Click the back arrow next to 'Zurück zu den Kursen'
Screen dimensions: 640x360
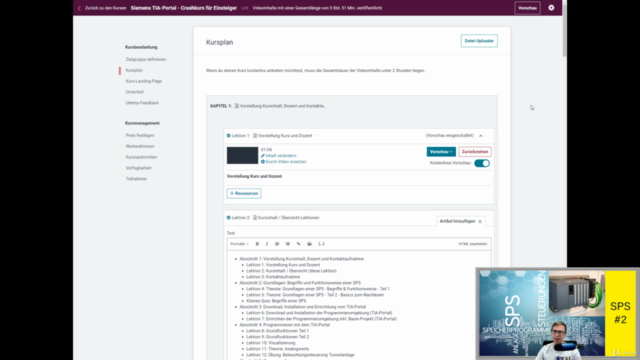[x=79, y=8]
